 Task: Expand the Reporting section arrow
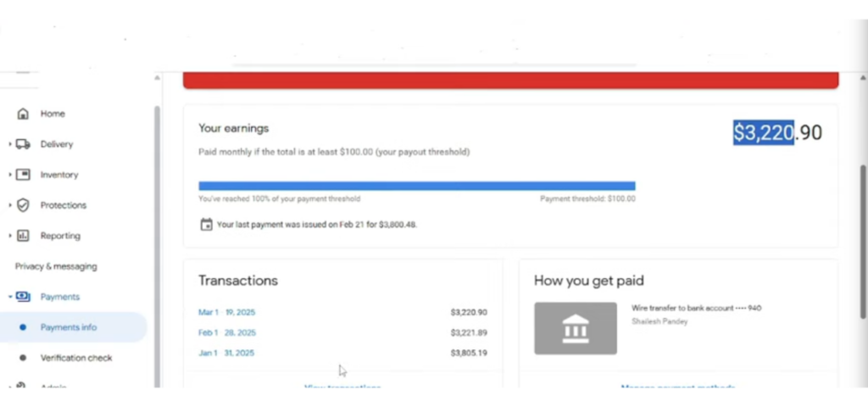(10, 236)
